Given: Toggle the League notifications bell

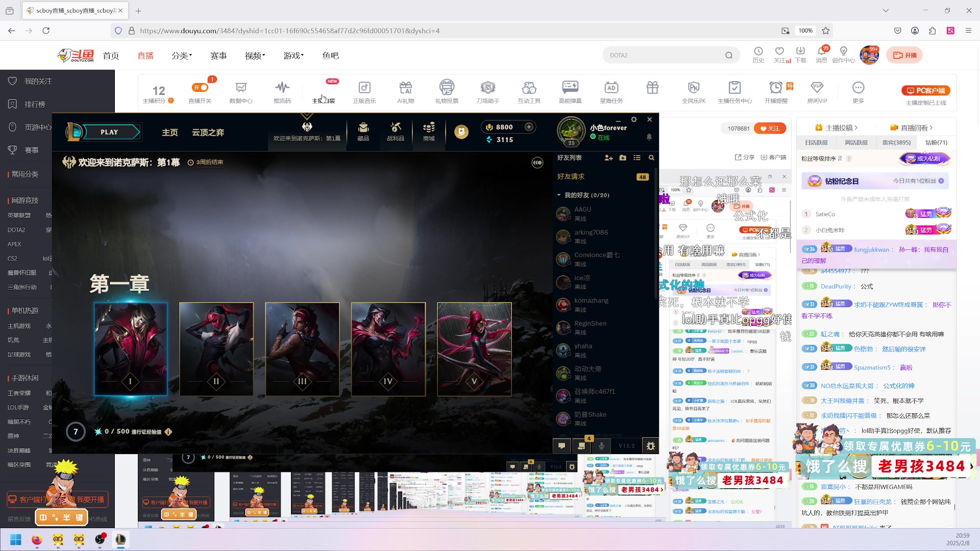Looking at the screenshot, I should pyautogui.click(x=649, y=137).
